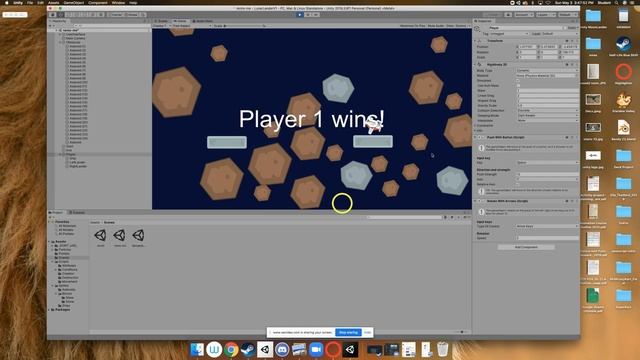640x360 pixels.
Task: Open the Component menu
Action: (98, 2)
